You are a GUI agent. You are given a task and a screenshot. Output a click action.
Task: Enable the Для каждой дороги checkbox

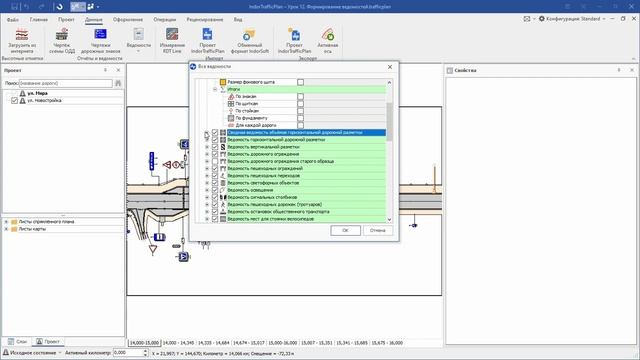pos(300,125)
